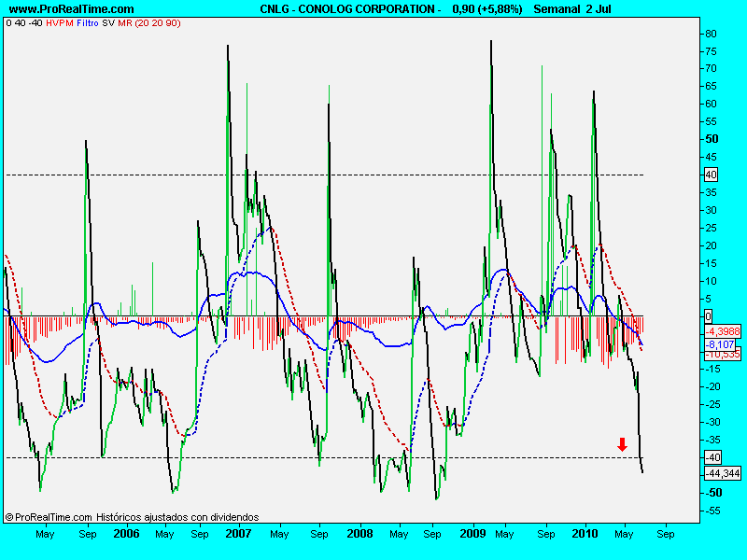The height and width of the screenshot is (560, 747).
Task: Click the boxed 40 level marker
Action: (x=711, y=175)
